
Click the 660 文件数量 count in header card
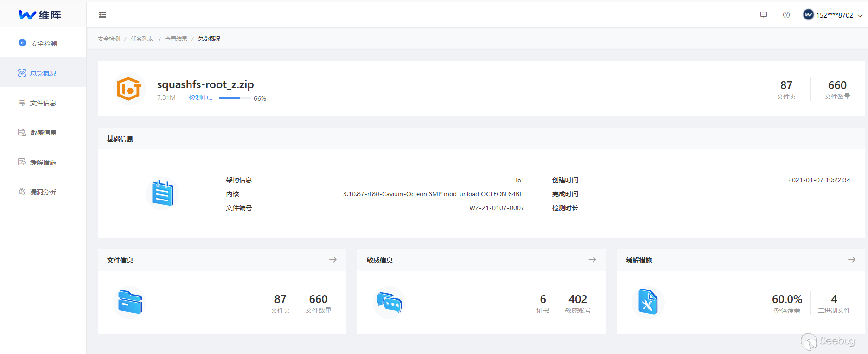pyautogui.click(x=837, y=90)
